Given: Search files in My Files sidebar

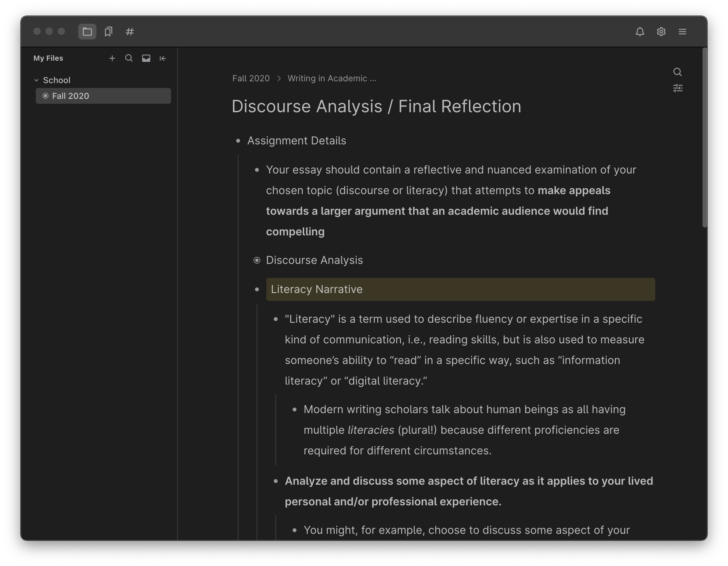Looking at the screenshot, I should point(129,58).
